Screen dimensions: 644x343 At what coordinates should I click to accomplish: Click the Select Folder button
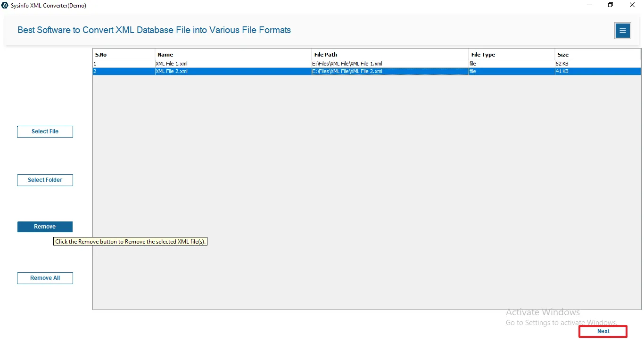(45, 180)
